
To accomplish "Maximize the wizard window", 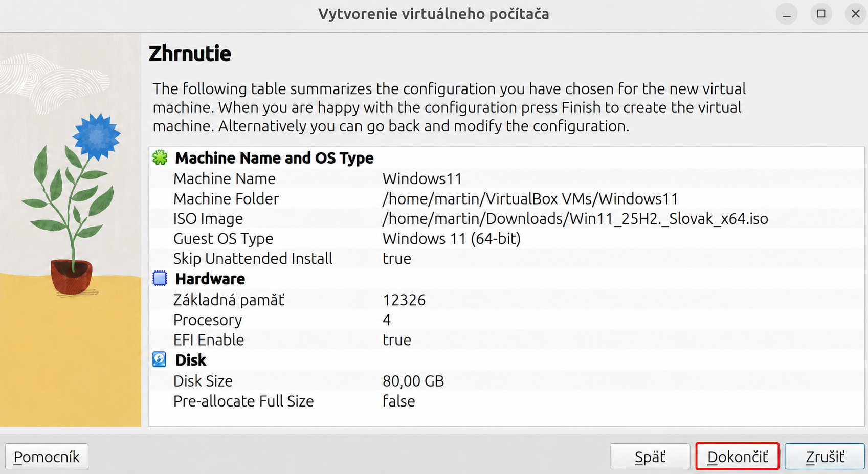I will pyautogui.click(x=821, y=14).
